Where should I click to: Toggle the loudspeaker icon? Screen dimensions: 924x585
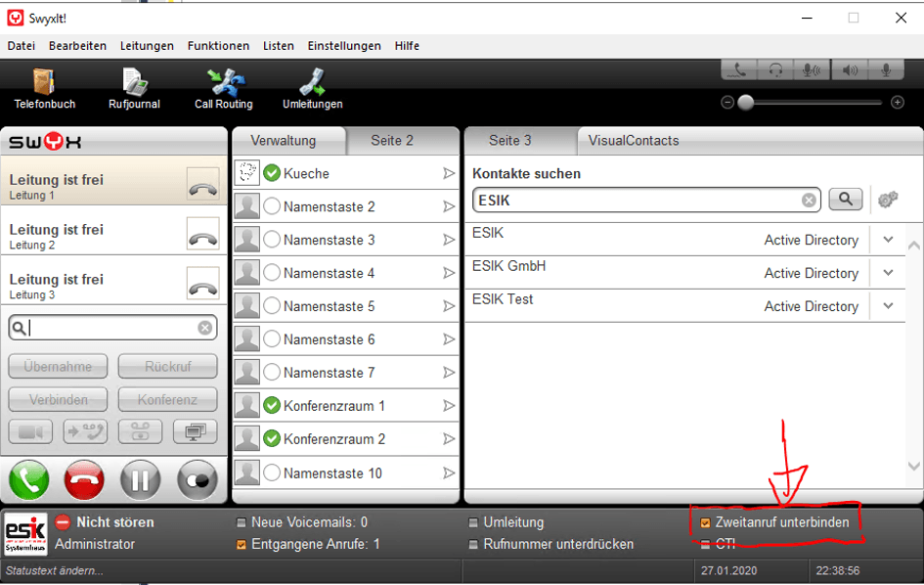click(849, 70)
